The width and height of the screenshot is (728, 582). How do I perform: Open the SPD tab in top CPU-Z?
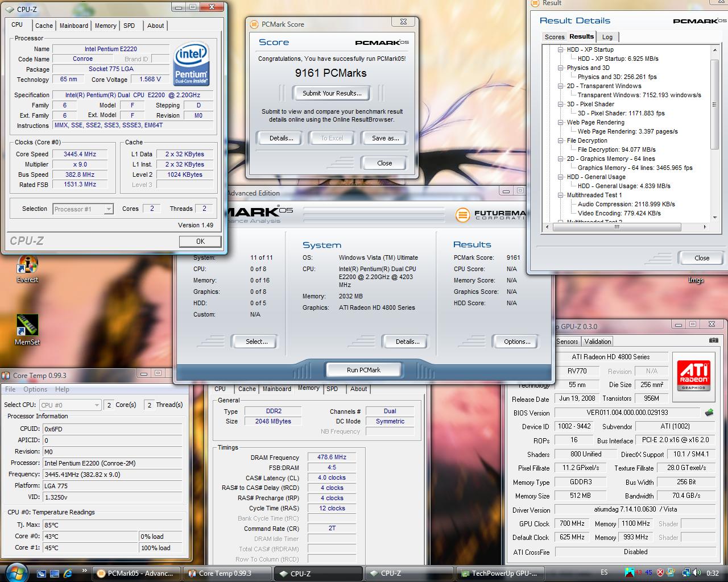point(129,26)
